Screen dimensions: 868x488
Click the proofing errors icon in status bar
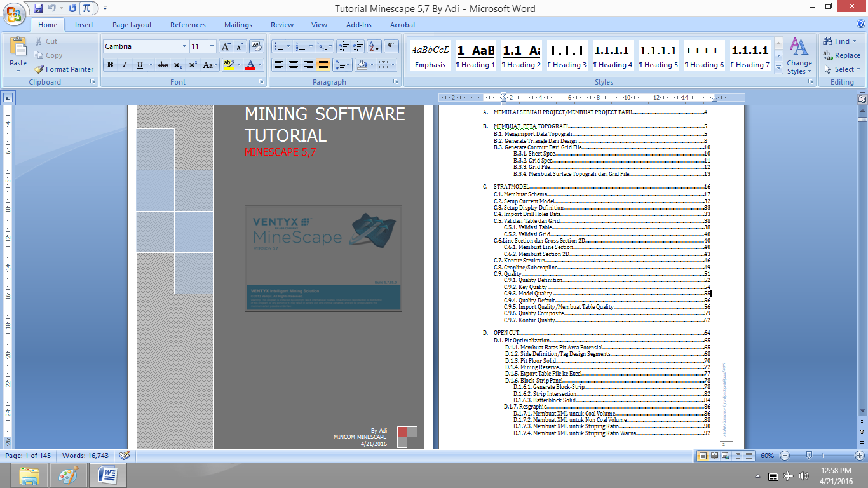pos(125,456)
